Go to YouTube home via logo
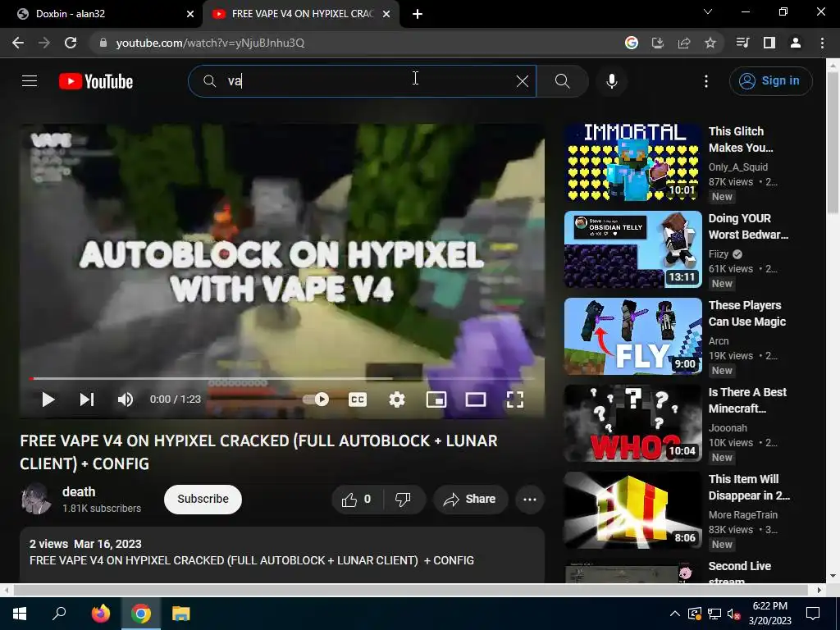This screenshot has width=840, height=630. 96,81
